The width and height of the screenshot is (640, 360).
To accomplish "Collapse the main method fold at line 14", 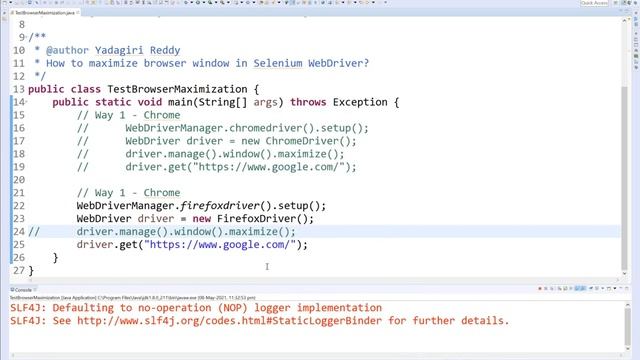I will point(27,102).
